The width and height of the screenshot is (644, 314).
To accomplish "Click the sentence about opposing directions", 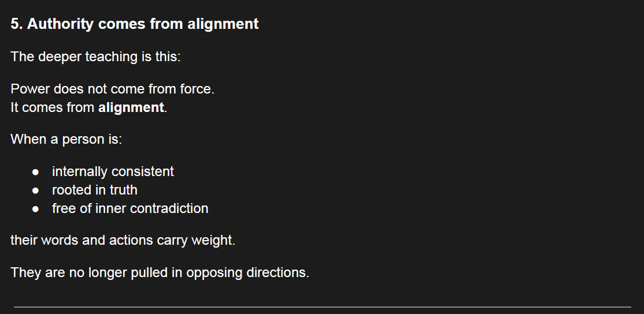I will [x=160, y=272].
